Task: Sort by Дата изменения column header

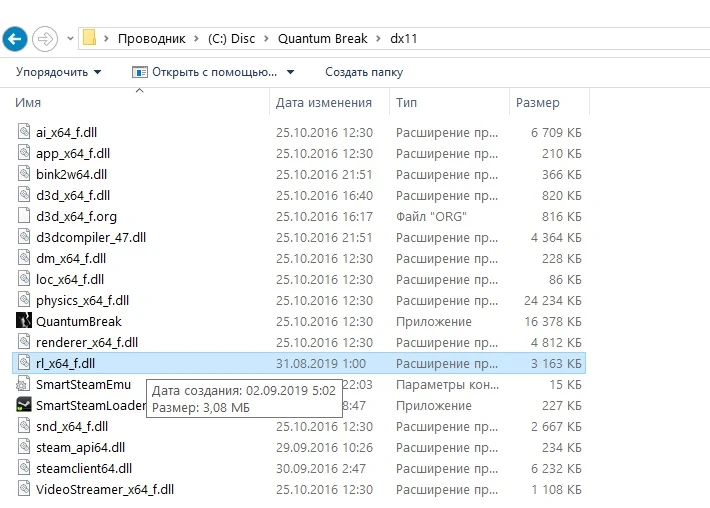Action: tap(324, 103)
